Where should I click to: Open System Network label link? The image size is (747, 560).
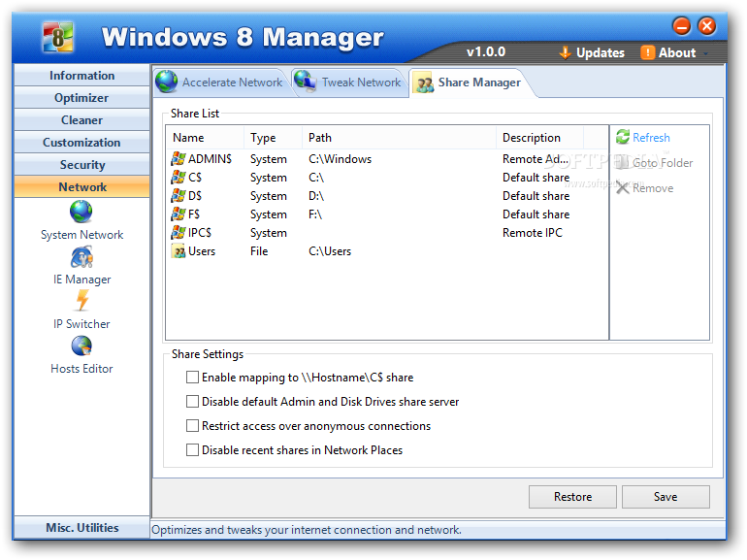pyautogui.click(x=81, y=235)
